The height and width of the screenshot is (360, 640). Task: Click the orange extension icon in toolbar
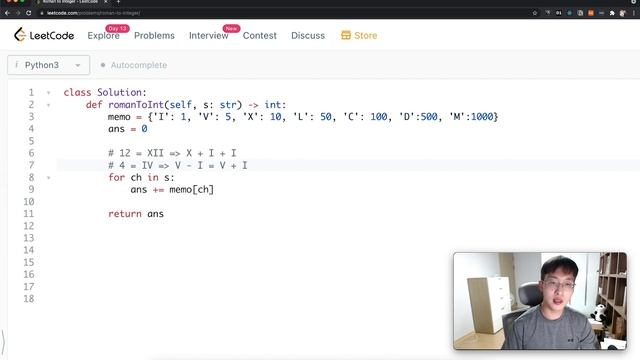pyautogui.click(x=591, y=13)
